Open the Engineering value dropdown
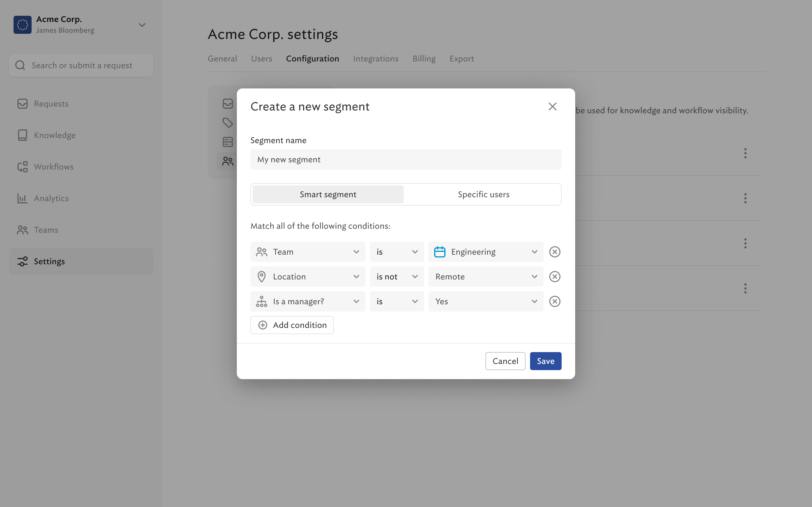The height and width of the screenshot is (507, 812). [x=486, y=252]
